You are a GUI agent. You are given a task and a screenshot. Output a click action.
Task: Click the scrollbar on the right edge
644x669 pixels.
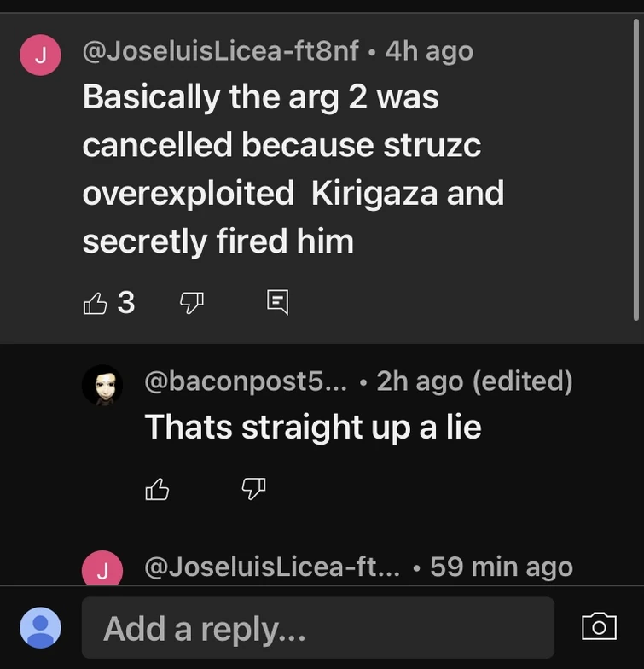click(x=635, y=171)
